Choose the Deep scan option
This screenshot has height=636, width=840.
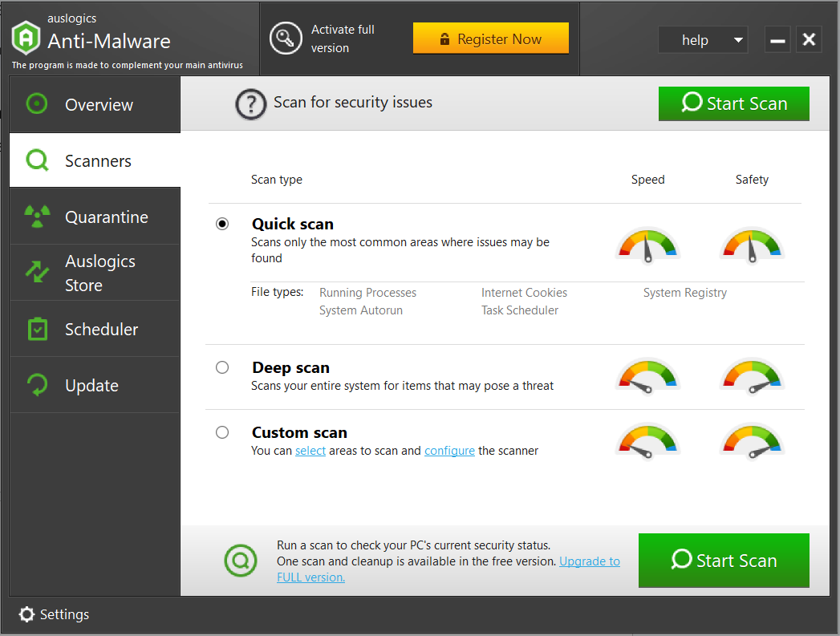click(222, 367)
